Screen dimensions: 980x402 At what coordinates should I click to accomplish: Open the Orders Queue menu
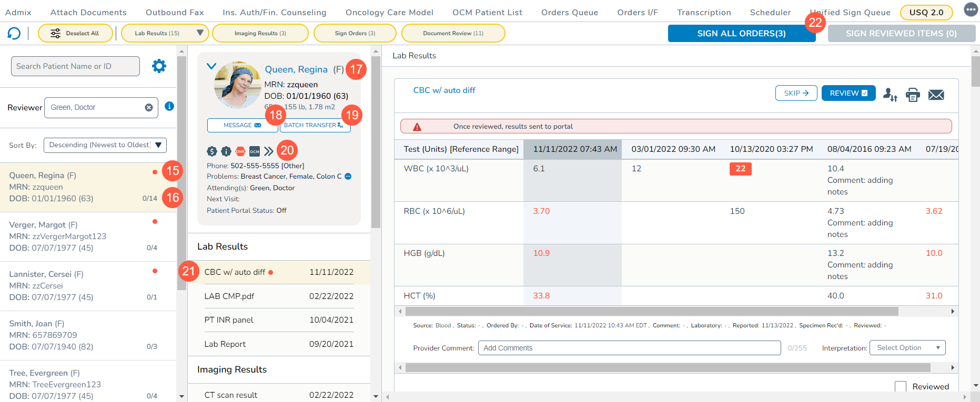(569, 12)
